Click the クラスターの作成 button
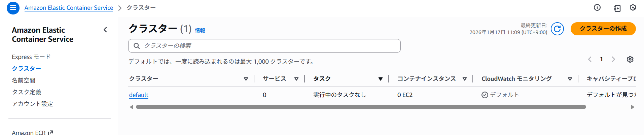 (603, 29)
